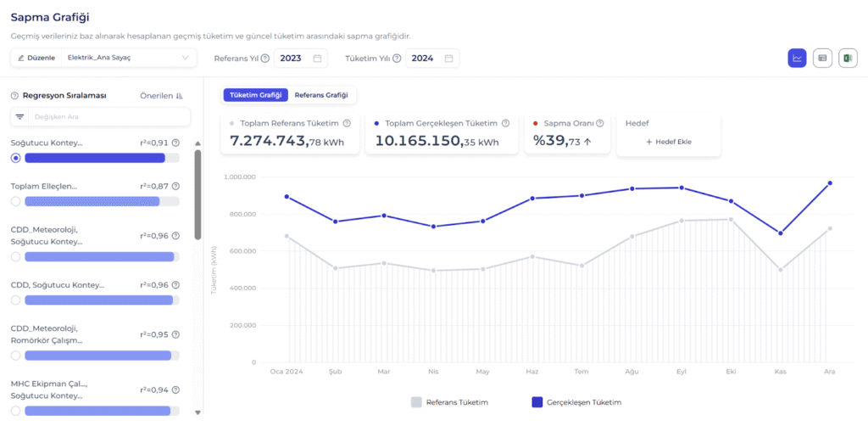This screenshot has height=426, width=868.
Task: Select the Toplam Elleçlenen regression radio button
Action: pyautogui.click(x=16, y=201)
